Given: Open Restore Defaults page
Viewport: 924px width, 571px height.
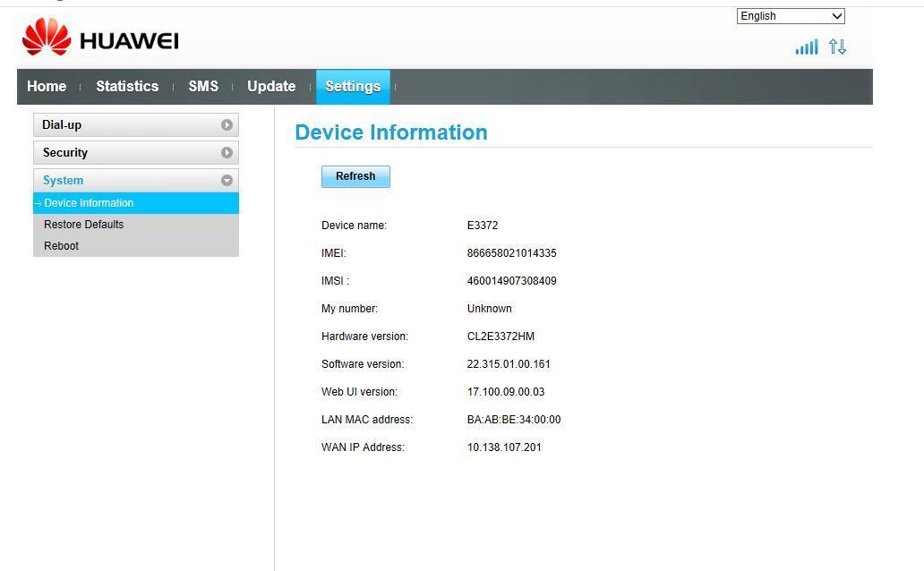Looking at the screenshot, I should 83,225.
